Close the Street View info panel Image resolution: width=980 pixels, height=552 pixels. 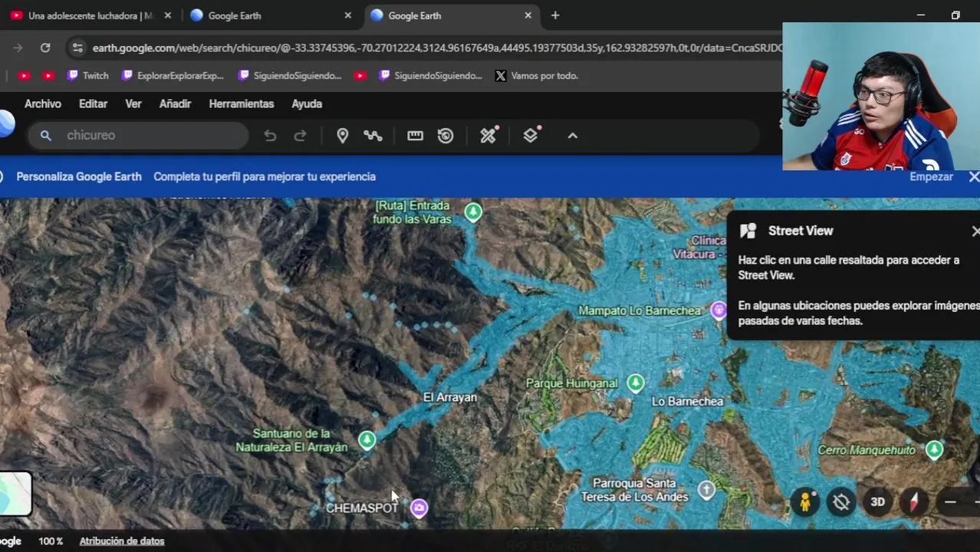tap(975, 231)
